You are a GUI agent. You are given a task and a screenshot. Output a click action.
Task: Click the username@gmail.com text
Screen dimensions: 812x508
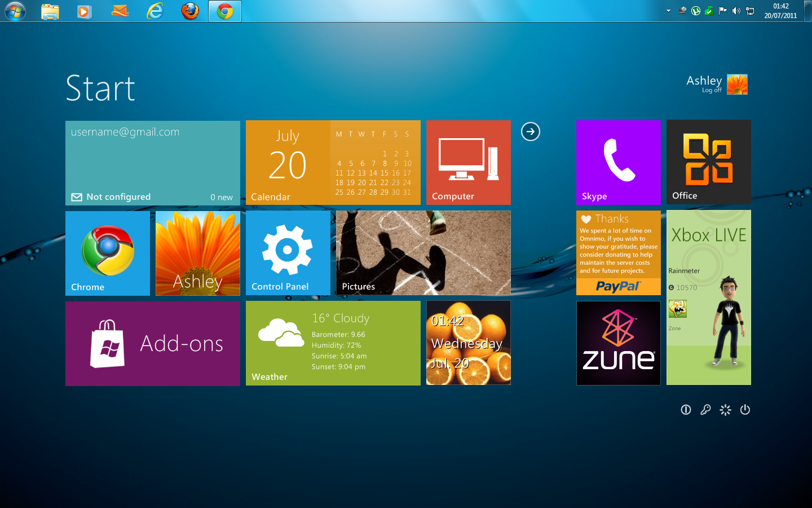[x=125, y=132]
